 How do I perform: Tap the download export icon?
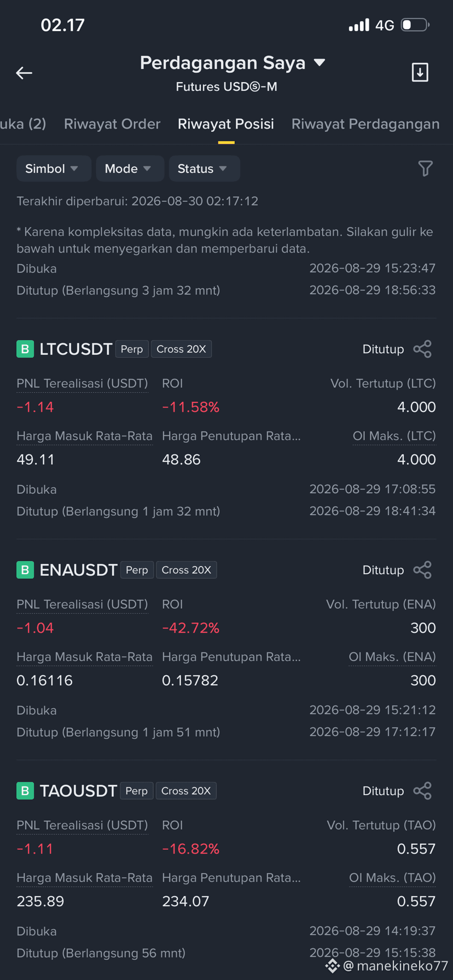pyautogui.click(x=420, y=72)
